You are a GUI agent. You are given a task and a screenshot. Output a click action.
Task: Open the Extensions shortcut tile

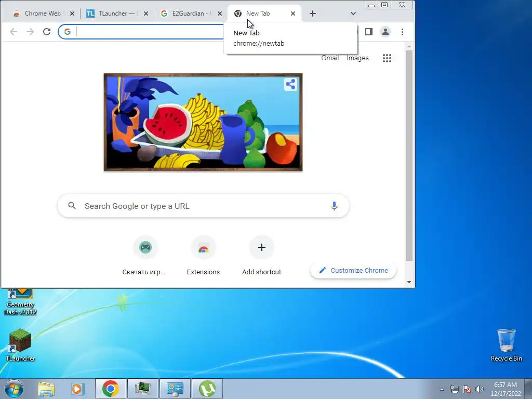[x=203, y=256]
